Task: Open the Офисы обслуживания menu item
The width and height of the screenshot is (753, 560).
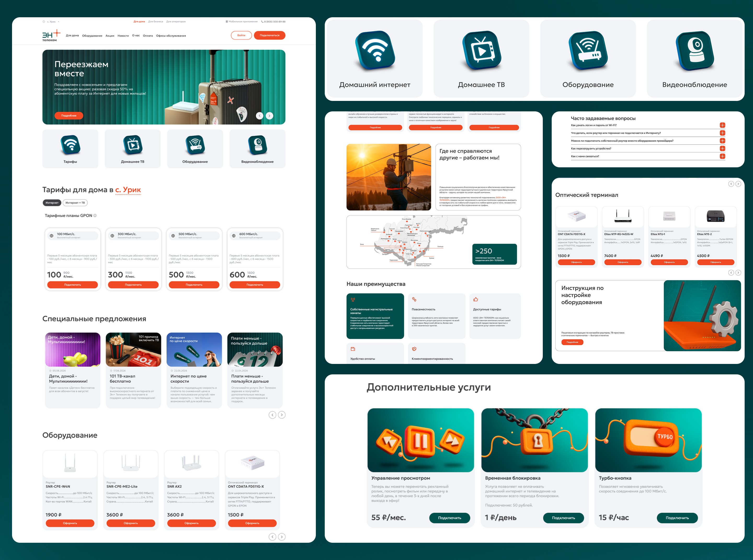Action: (171, 36)
